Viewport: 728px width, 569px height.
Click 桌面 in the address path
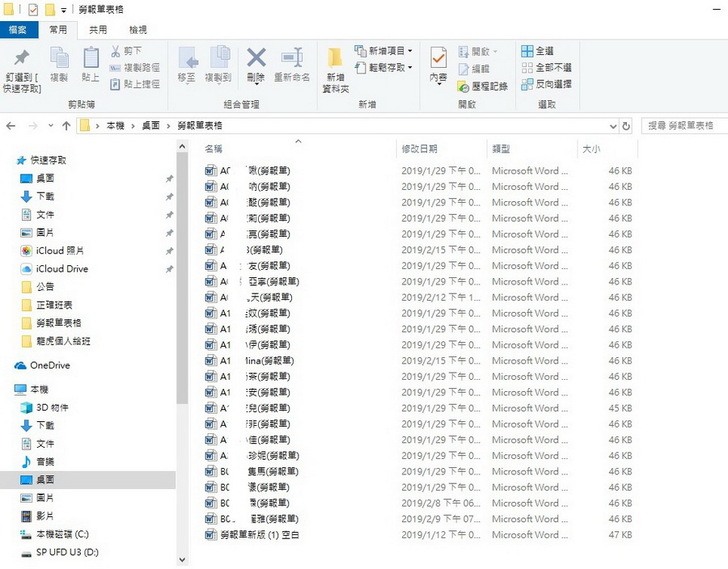pyautogui.click(x=151, y=126)
